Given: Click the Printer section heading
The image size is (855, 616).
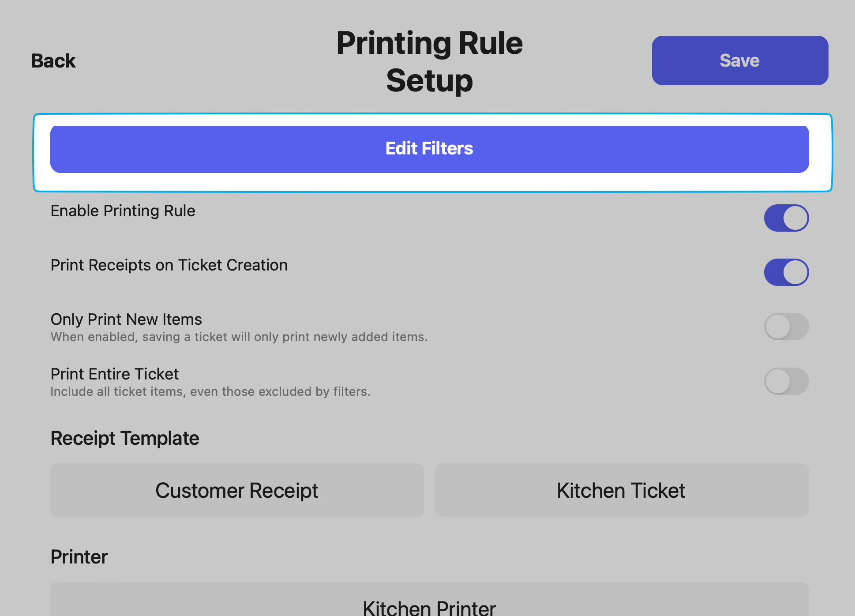Looking at the screenshot, I should [79, 557].
